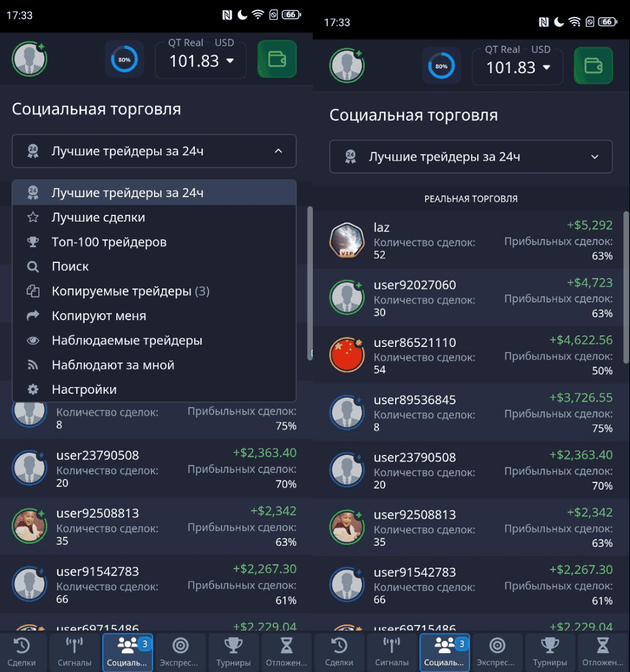This screenshot has width=630, height=672.
Task: Tap the profile avatar in left screen header
Action: pos(29,59)
